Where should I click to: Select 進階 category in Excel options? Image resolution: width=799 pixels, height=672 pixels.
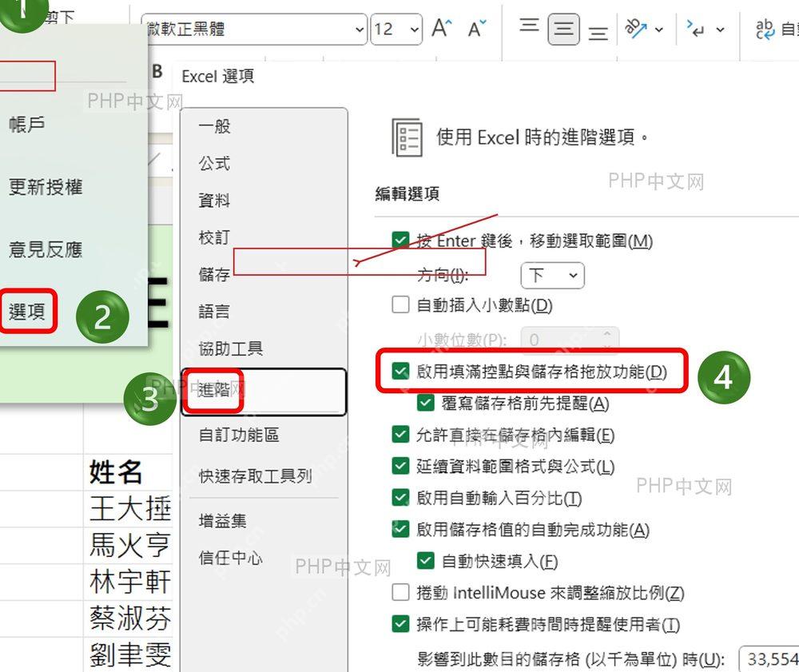[x=264, y=392]
